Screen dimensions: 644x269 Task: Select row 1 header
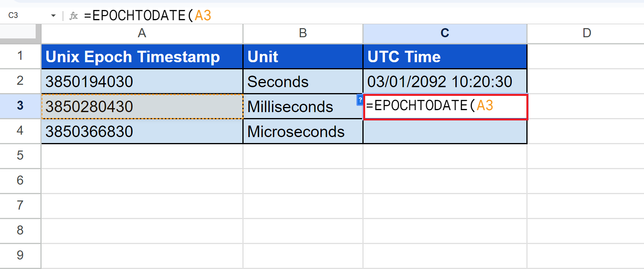pos(20,56)
